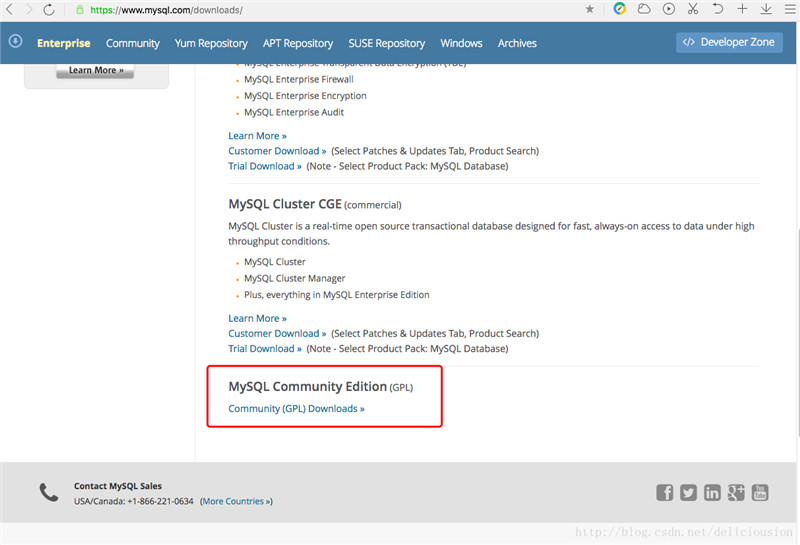Click Learn More under MySQL Cluster CGE
The height and width of the screenshot is (545, 800).
click(257, 318)
